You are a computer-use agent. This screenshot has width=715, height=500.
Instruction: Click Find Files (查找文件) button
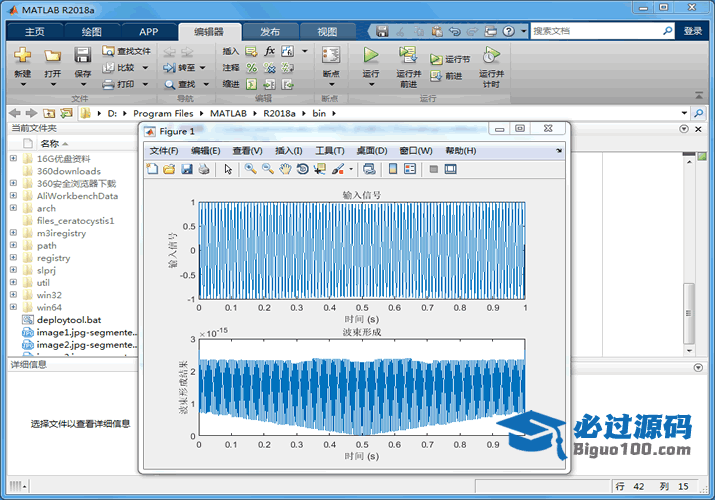(126, 51)
